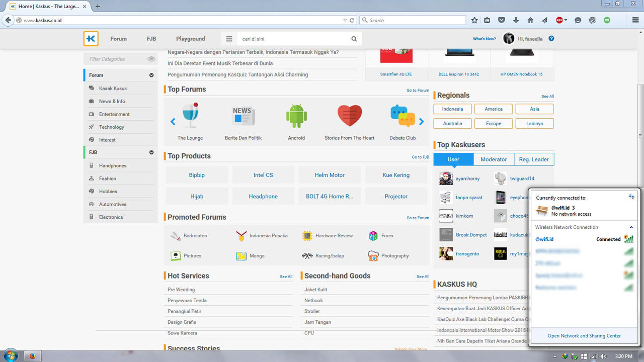
Task: Bookmark this page with star icon
Action: [474, 20]
